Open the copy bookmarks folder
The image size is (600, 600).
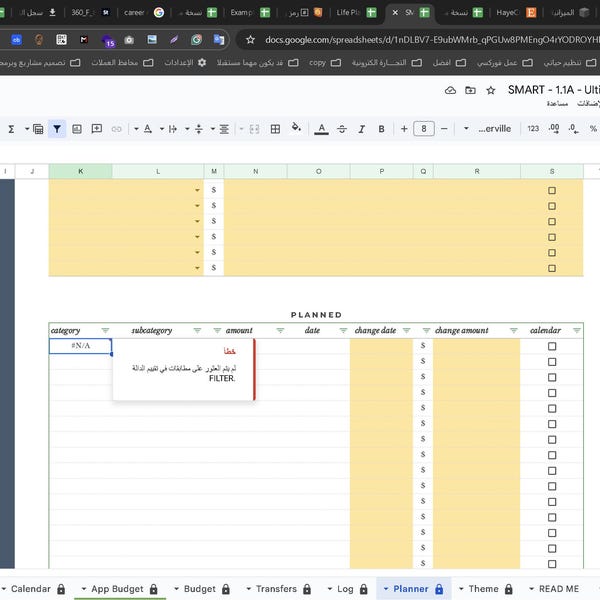(325, 63)
